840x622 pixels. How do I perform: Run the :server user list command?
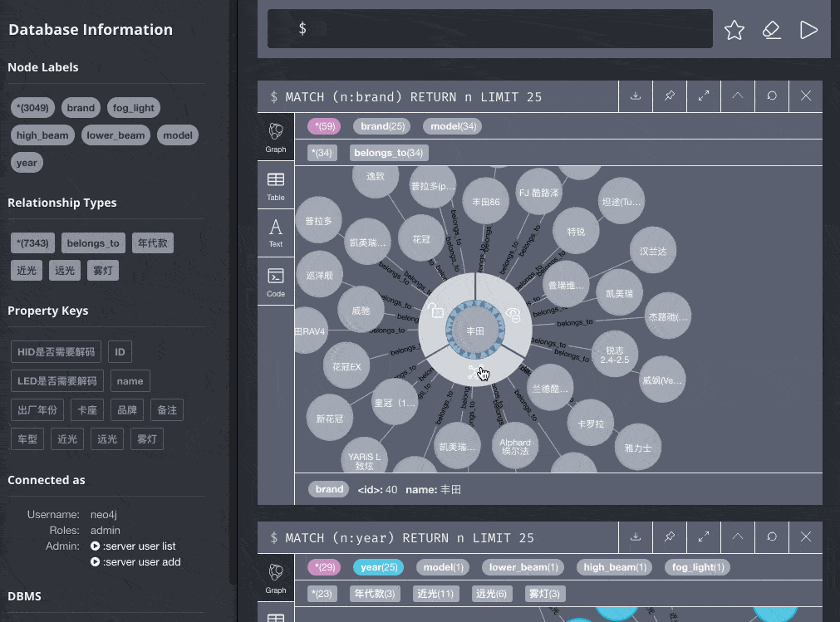(134, 546)
